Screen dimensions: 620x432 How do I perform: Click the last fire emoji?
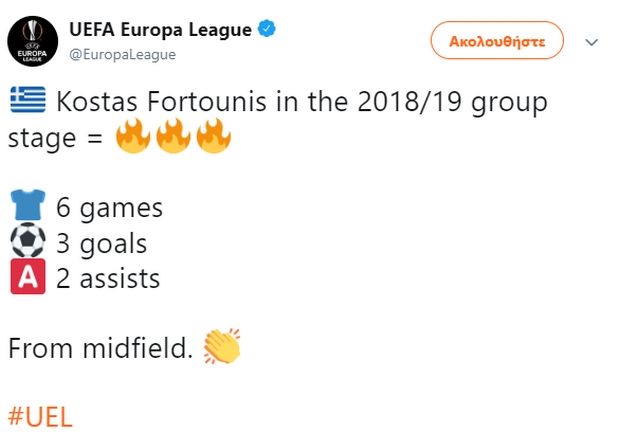tap(214, 136)
